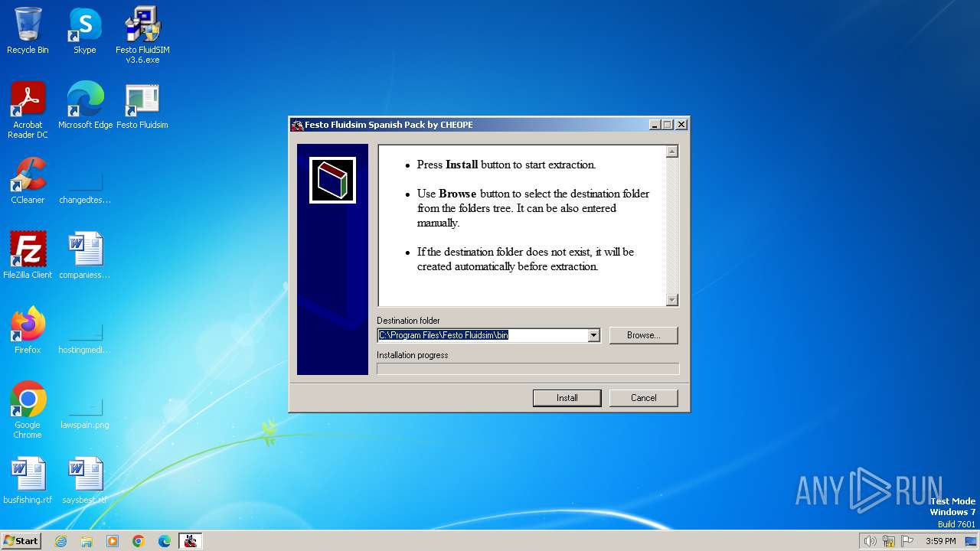Open the FileZilla Client desktop shortcut
The height and width of the screenshot is (551, 980).
coord(28,256)
